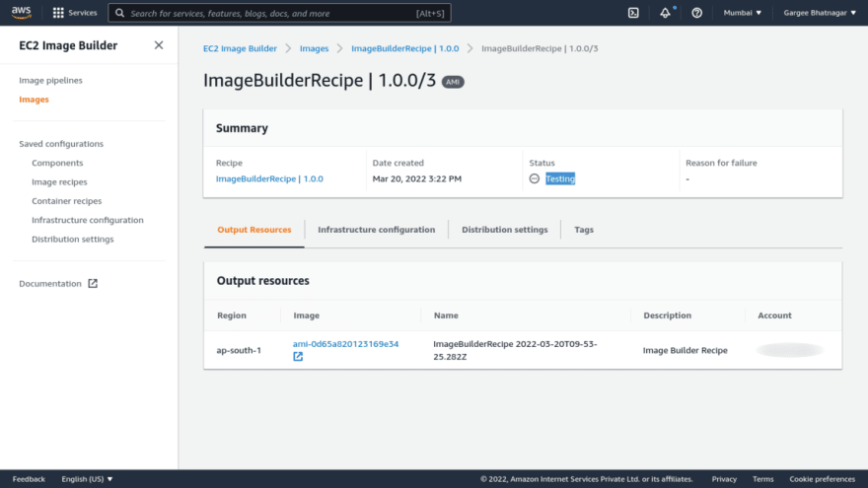Viewport: 868px width, 488px height.
Task: Click the Documentation external link icon
Action: [x=93, y=283]
